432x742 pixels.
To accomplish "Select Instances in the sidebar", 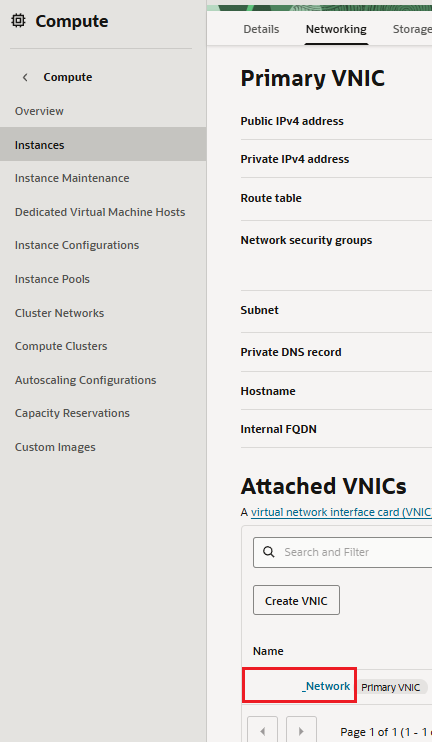I will tap(103, 144).
